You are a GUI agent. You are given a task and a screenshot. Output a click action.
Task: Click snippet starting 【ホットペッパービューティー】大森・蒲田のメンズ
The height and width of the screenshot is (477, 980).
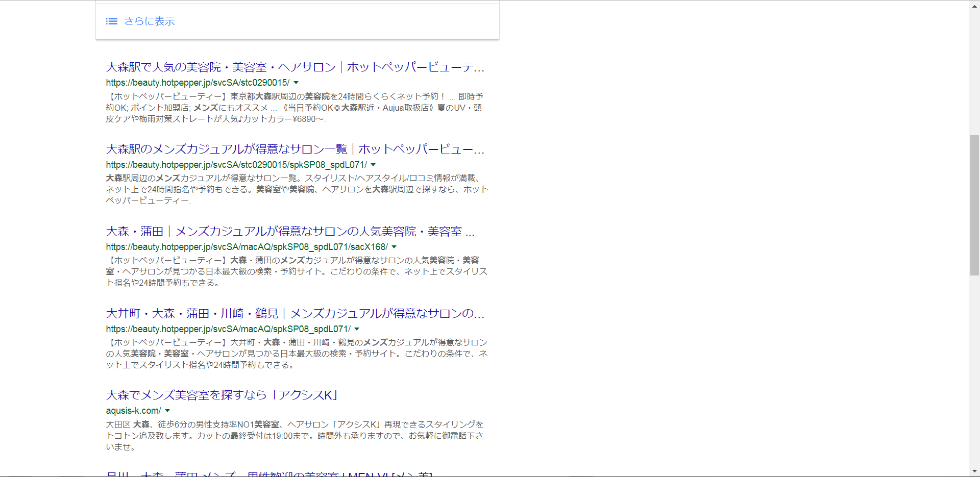coord(297,271)
